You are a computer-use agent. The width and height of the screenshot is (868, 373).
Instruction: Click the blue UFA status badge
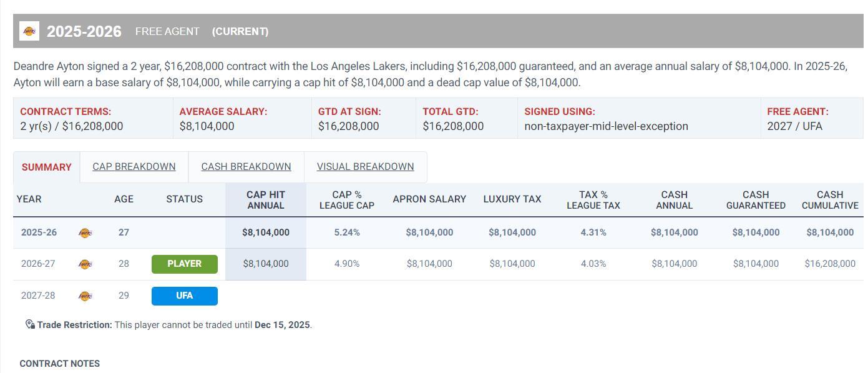pos(185,296)
